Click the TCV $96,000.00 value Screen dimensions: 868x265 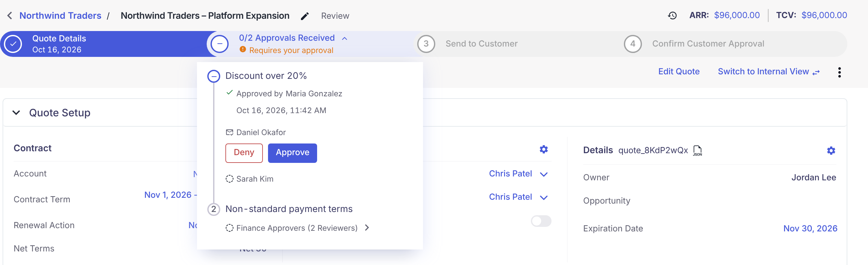click(x=824, y=15)
